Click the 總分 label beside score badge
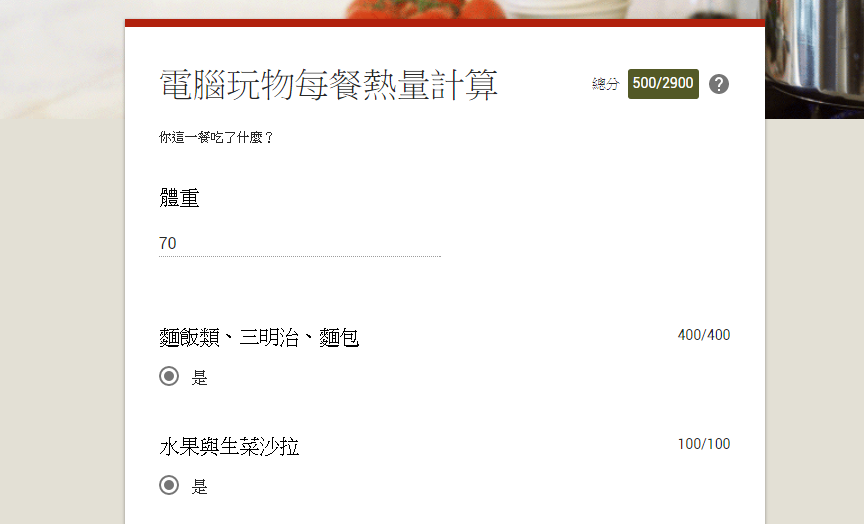 pos(606,84)
